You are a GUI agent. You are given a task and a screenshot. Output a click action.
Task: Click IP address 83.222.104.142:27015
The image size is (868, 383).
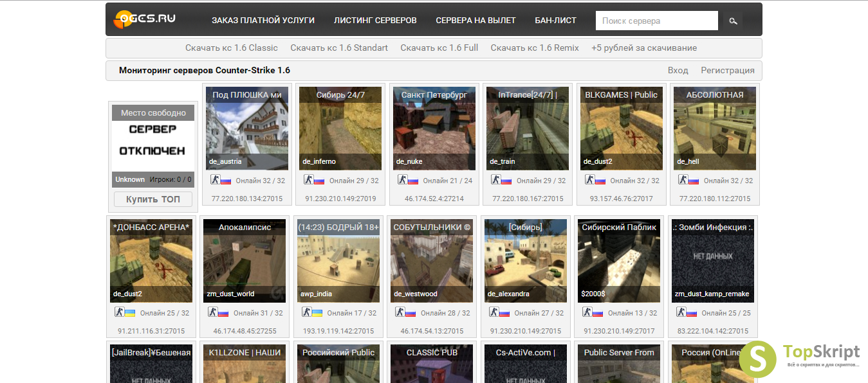pyautogui.click(x=713, y=331)
